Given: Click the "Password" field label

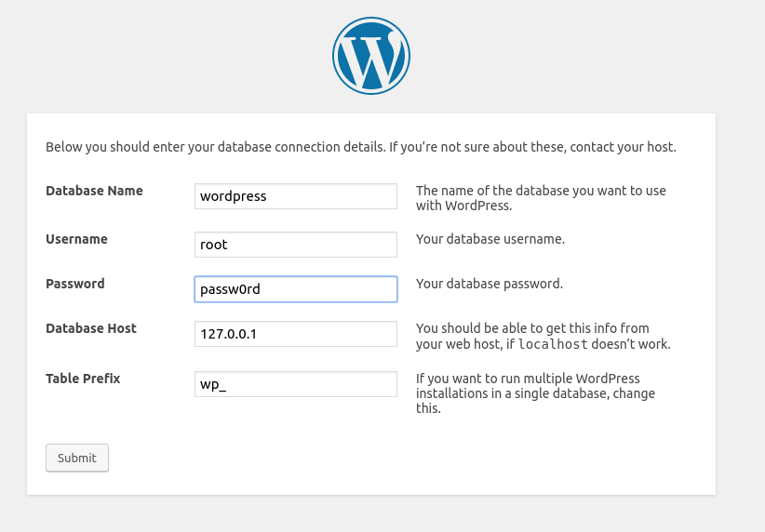Looking at the screenshot, I should pyautogui.click(x=75, y=284).
